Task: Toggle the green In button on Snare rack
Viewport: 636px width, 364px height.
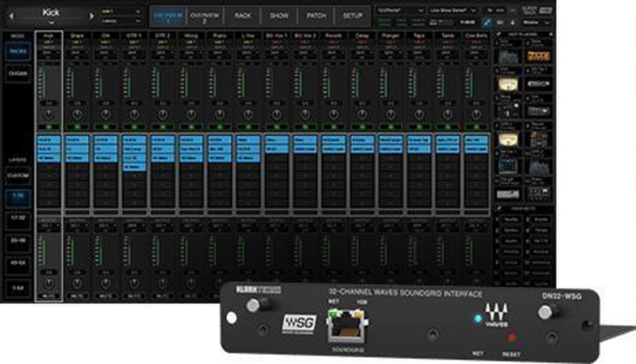Action: [x=77, y=127]
